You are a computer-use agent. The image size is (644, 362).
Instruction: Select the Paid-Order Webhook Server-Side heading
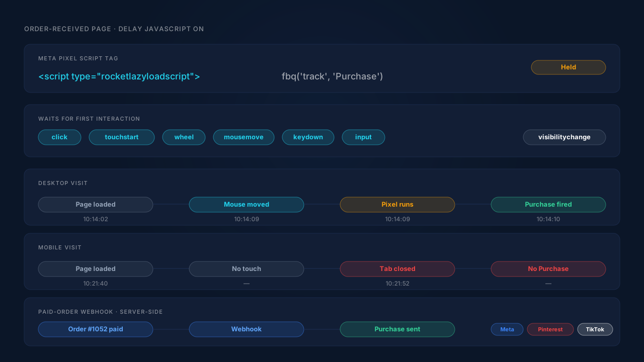click(x=101, y=312)
